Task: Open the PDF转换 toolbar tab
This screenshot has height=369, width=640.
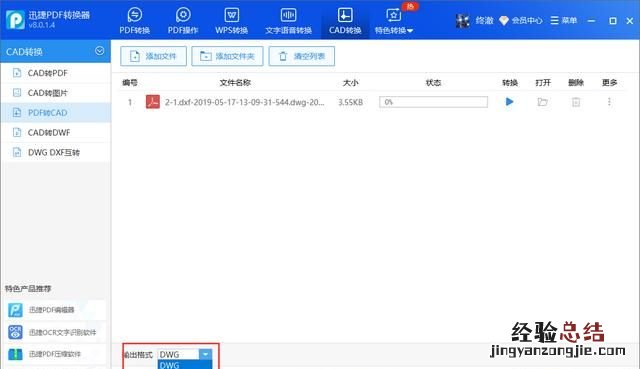Action: (134, 20)
